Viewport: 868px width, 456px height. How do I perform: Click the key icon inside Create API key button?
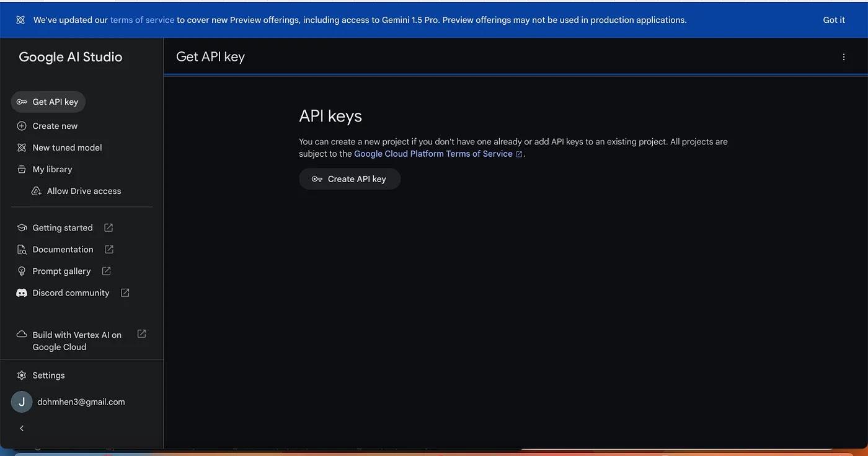317,179
